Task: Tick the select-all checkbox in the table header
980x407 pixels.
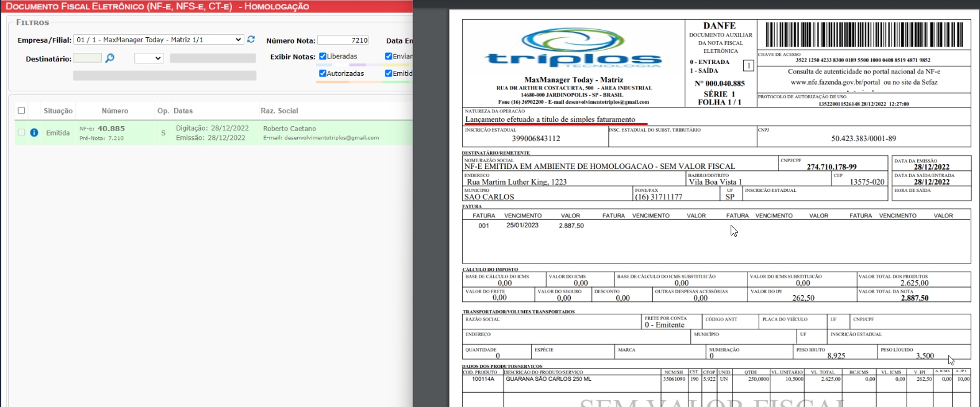Action: (22, 111)
